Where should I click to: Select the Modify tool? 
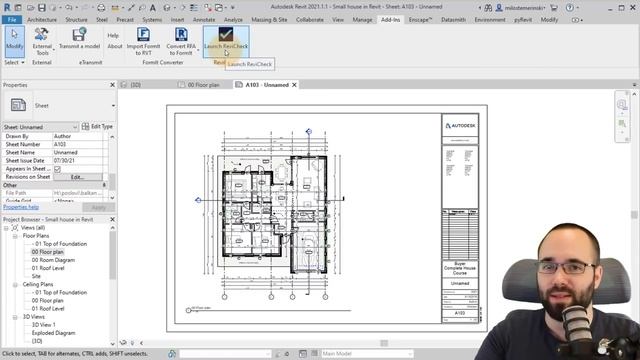pos(15,41)
